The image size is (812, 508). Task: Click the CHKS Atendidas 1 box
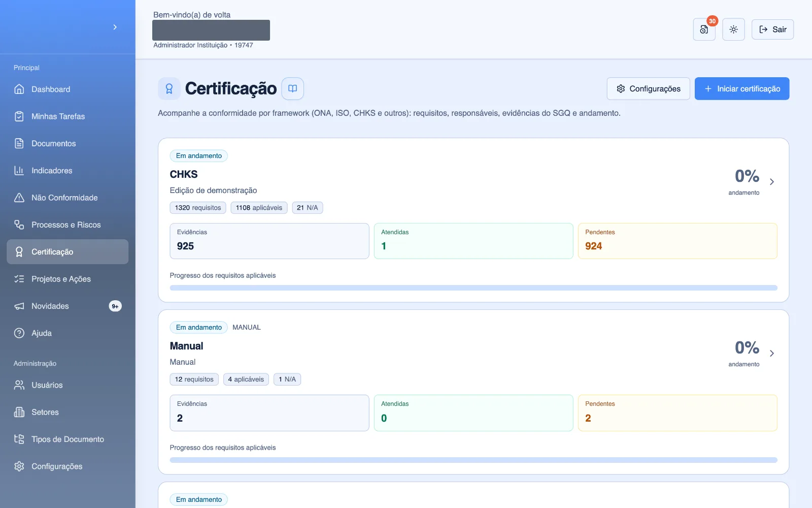473,241
